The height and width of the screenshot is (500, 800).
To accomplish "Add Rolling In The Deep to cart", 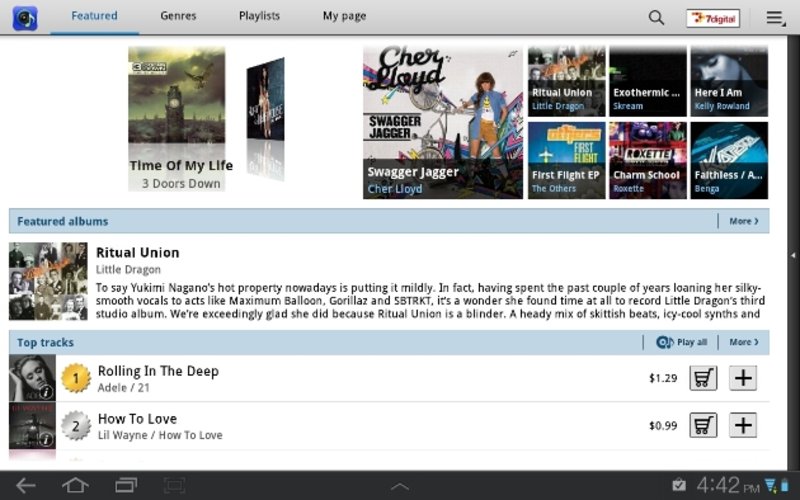I will point(703,378).
